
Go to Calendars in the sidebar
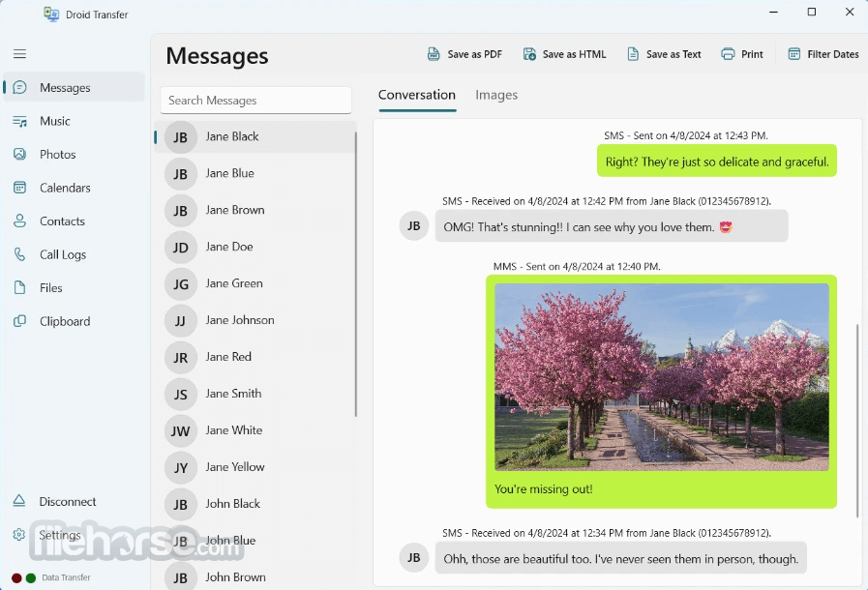pyautogui.click(x=74, y=188)
